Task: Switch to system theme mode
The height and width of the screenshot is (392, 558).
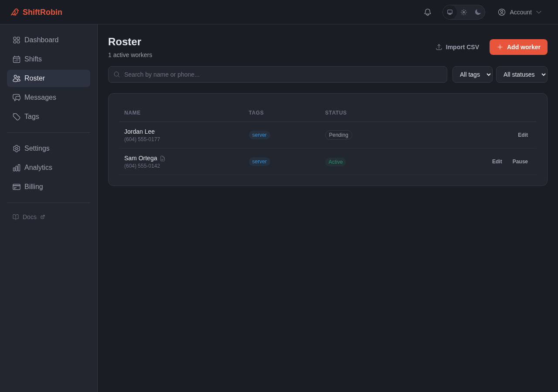Action: coord(450,12)
